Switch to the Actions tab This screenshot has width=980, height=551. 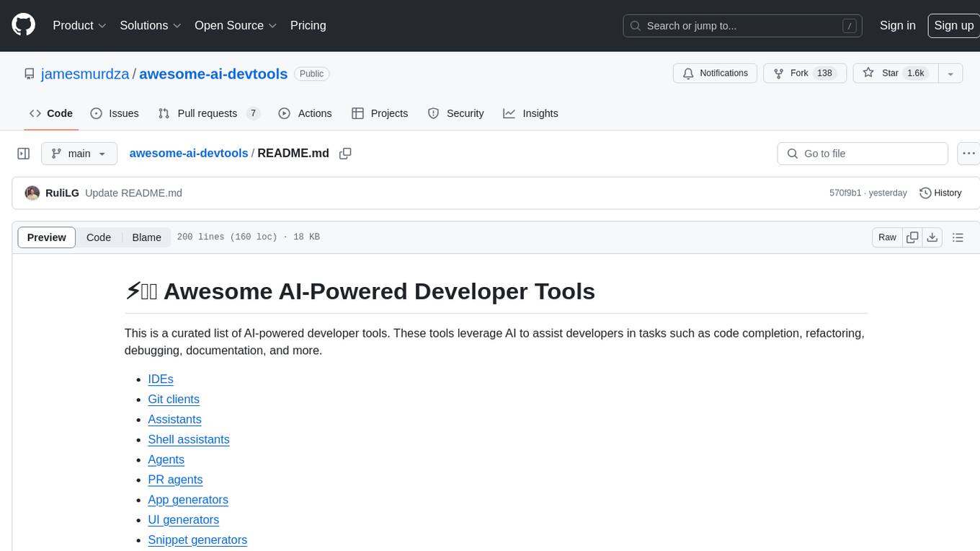pyautogui.click(x=305, y=113)
